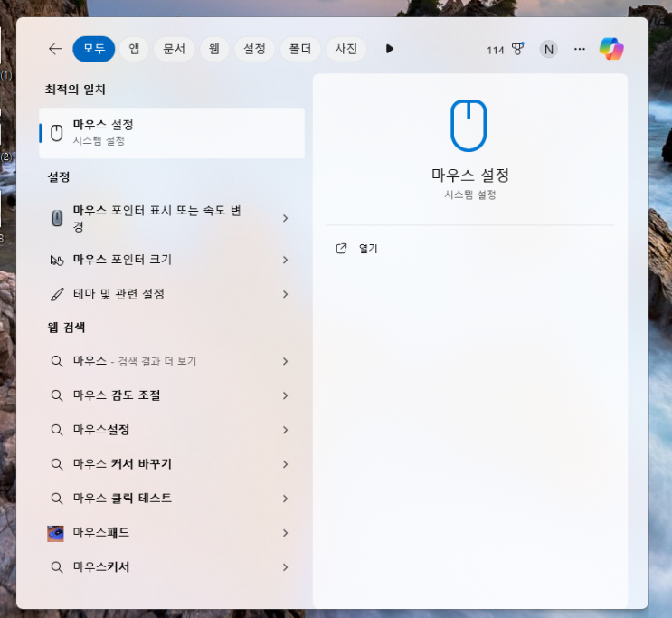
Task: Click the mouse icon beside 마우스 설정 result
Action: [x=57, y=133]
